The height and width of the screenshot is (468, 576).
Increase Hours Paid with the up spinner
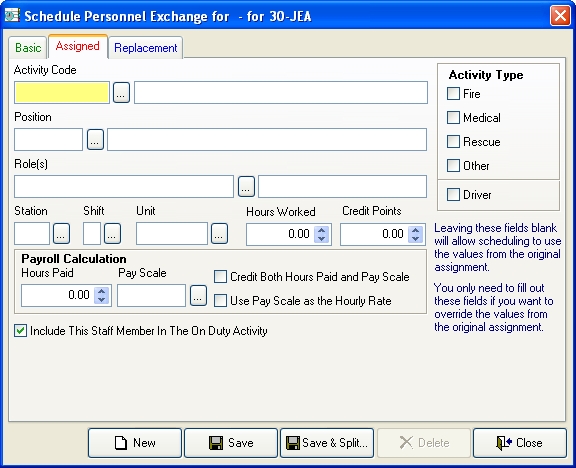tap(101, 291)
